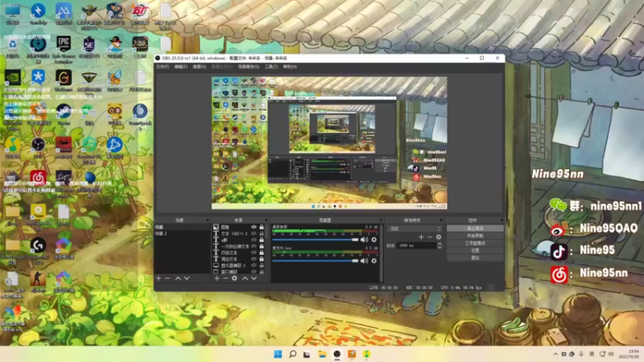The image size is (644, 362).
Task: Move the selected source down
Action: pos(254,278)
